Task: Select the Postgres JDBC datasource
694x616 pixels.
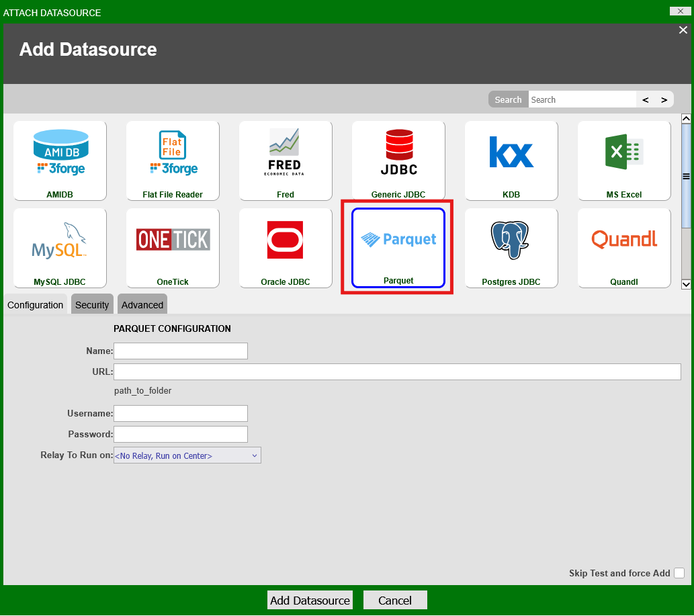Action: [511, 248]
